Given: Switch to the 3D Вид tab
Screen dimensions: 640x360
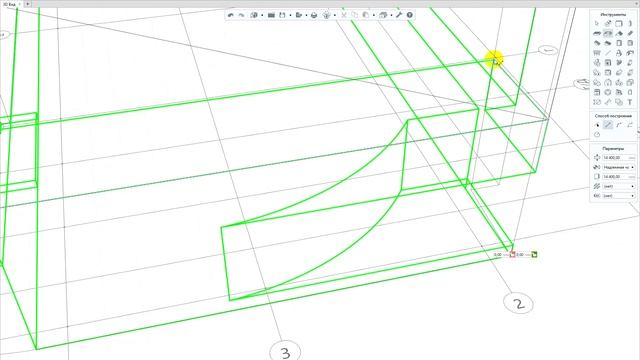Looking at the screenshot, I should click(x=9, y=4).
